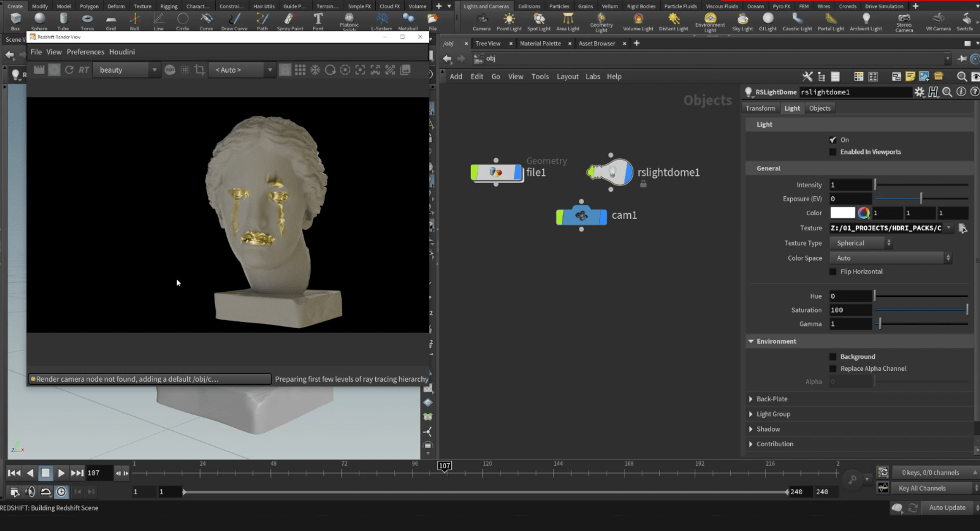Add a sticky note in the network editor

pos(909,77)
